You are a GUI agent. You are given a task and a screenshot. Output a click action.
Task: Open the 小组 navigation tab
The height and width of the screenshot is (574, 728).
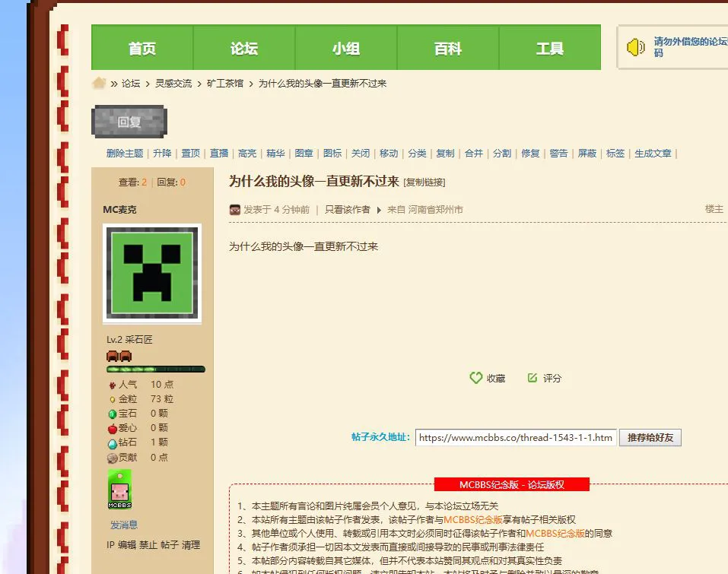click(346, 47)
